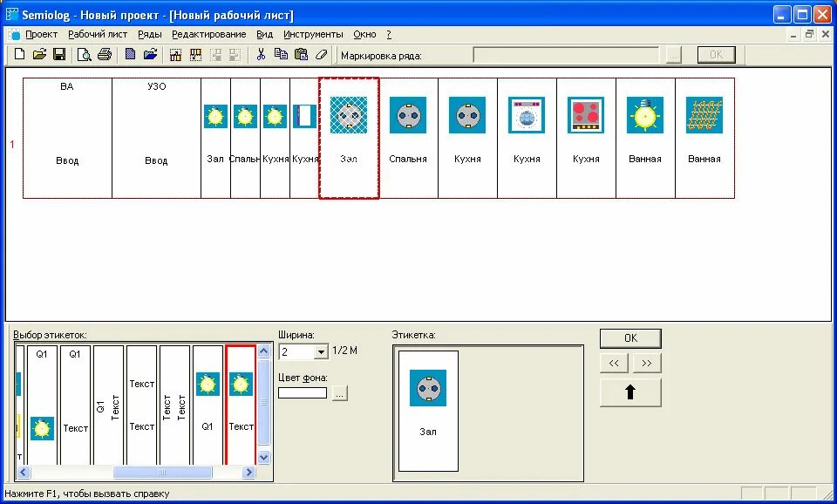Select red-outlined lamp and Текст label template
The height and width of the screenshot is (504, 837).
pos(241,405)
